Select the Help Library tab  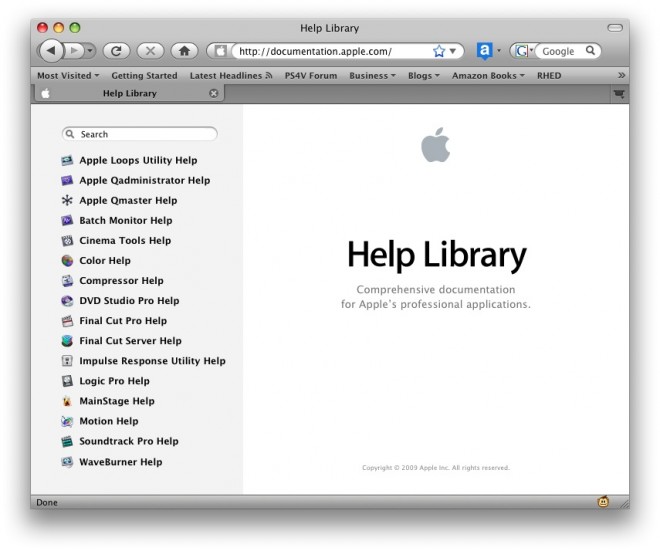click(x=128, y=93)
